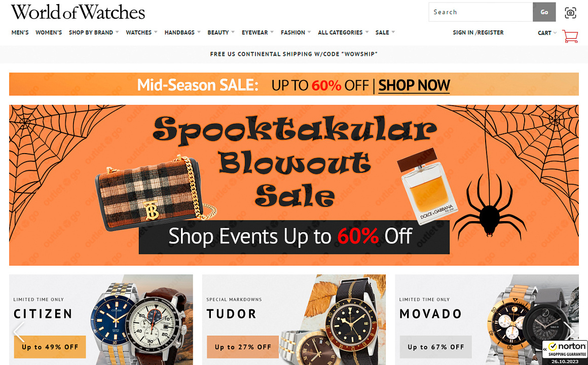Open the Men's menu item
The height and width of the screenshot is (365, 588).
pos(20,32)
